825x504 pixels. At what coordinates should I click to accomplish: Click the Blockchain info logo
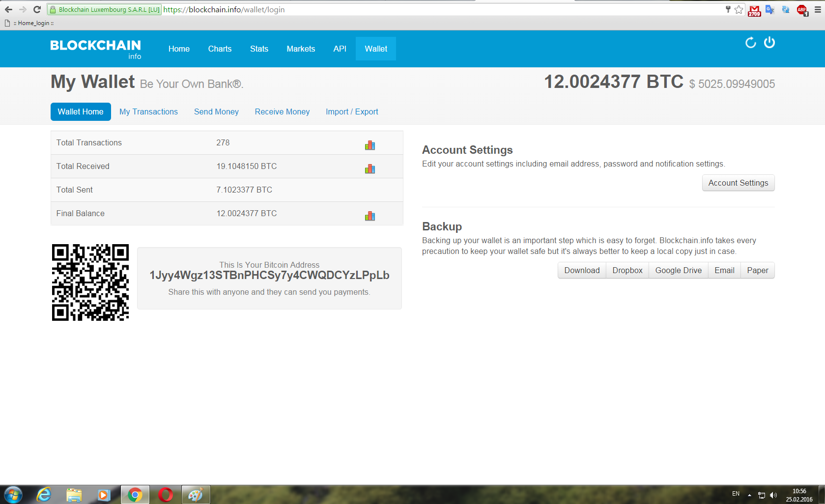tap(96, 49)
